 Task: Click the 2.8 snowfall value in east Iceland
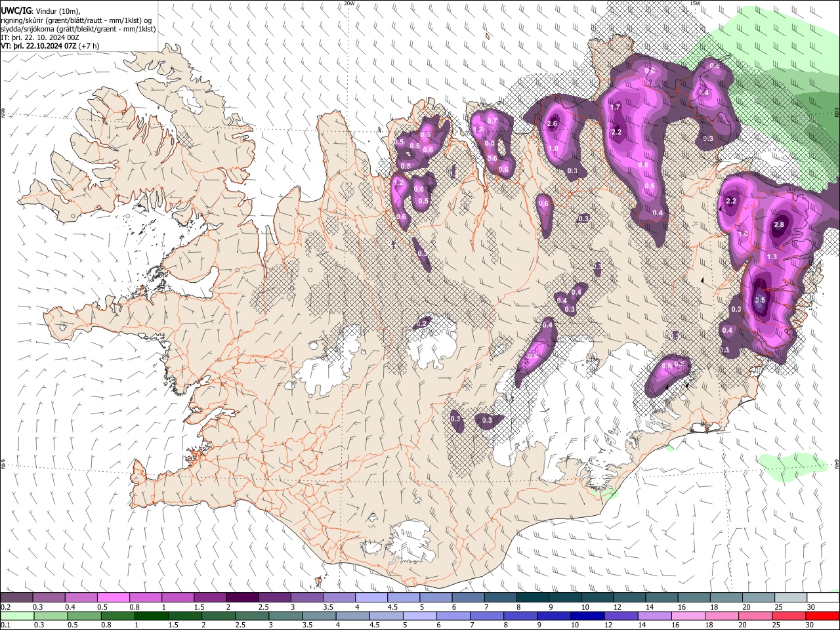[779, 224]
